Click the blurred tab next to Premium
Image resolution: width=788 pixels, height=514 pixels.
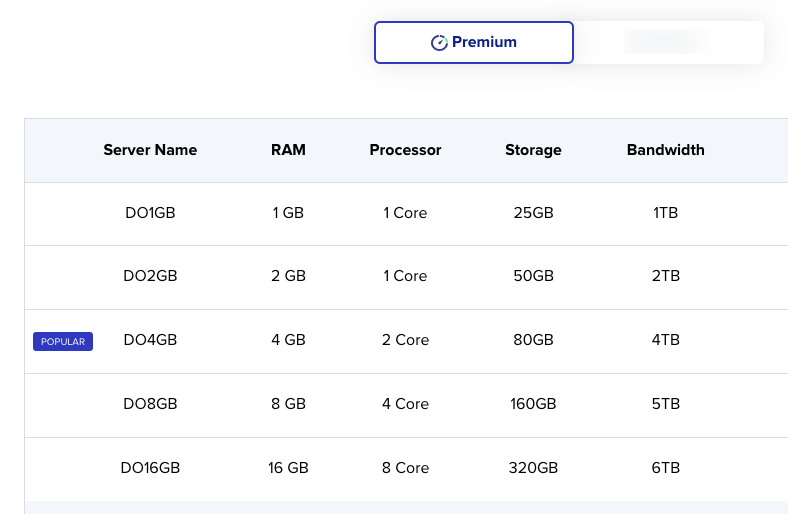coord(667,42)
